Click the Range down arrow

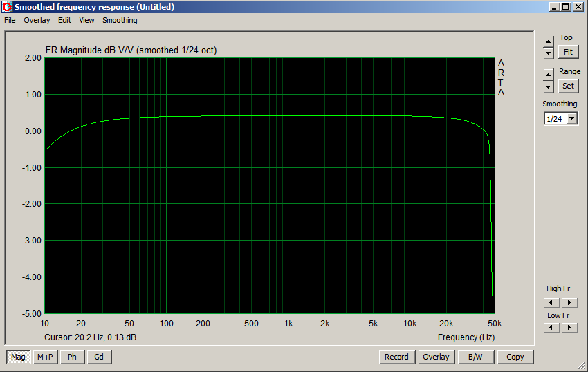(549, 87)
